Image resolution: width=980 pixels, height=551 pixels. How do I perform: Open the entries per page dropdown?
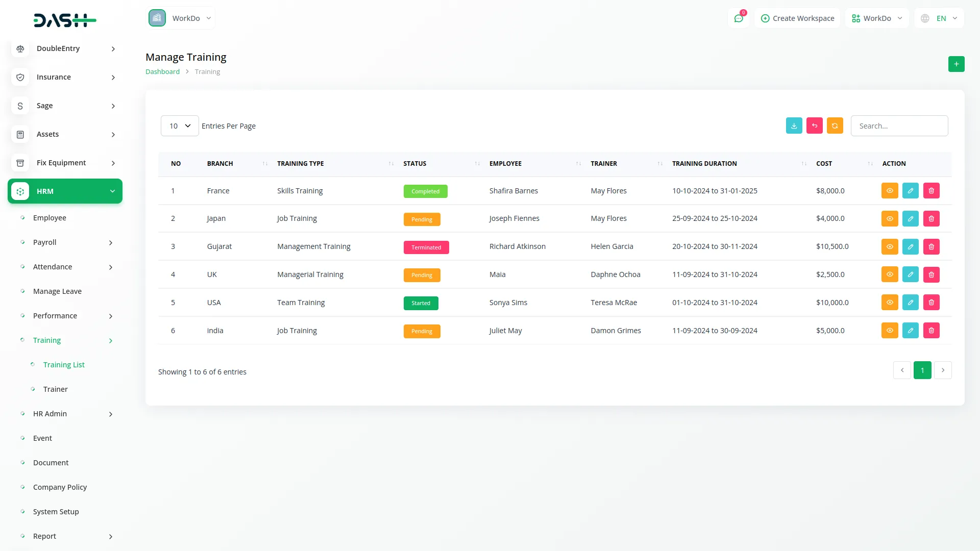tap(180, 126)
